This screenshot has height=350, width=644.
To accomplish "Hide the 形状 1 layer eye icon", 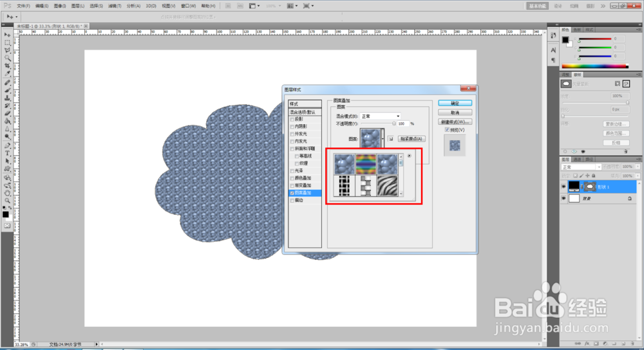I will tap(563, 187).
